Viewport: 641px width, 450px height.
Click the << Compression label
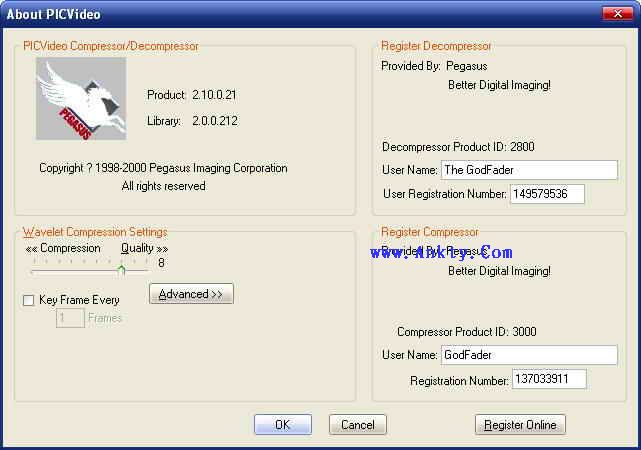tap(63, 248)
